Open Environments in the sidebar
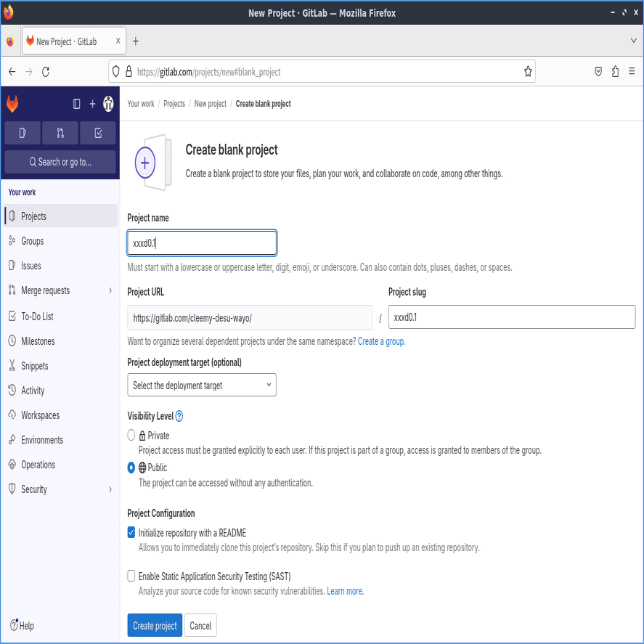644x644 pixels. pos(60,440)
